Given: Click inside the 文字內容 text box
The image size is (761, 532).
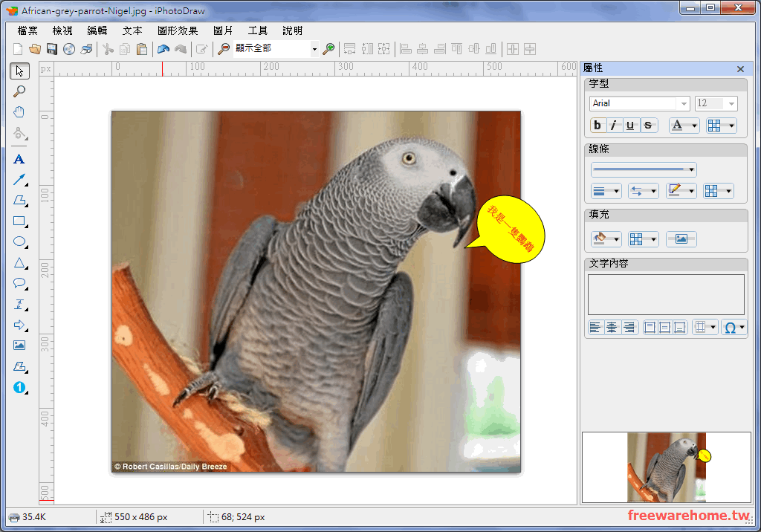Looking at the screenshot, I should (x=666, y=295).
